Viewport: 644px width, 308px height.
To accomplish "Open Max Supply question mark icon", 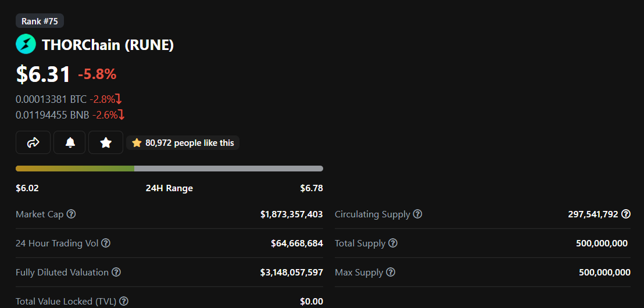I will [x=391, y=273].
